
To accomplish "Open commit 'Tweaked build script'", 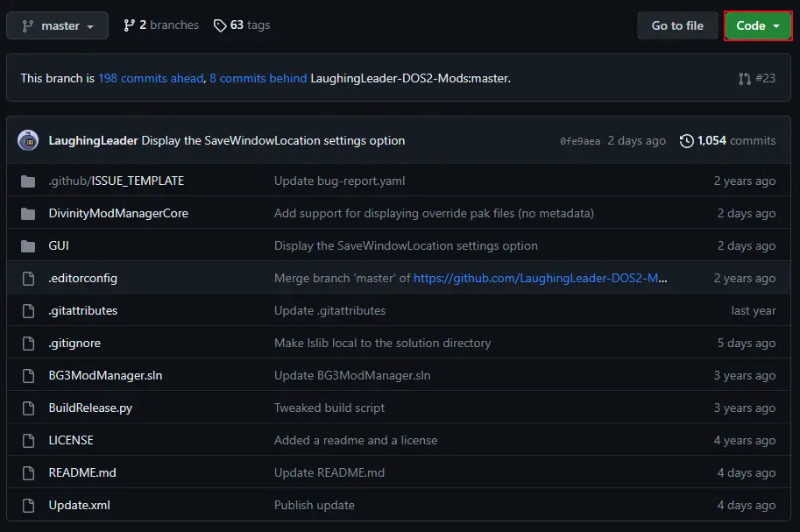I will 329,408.
